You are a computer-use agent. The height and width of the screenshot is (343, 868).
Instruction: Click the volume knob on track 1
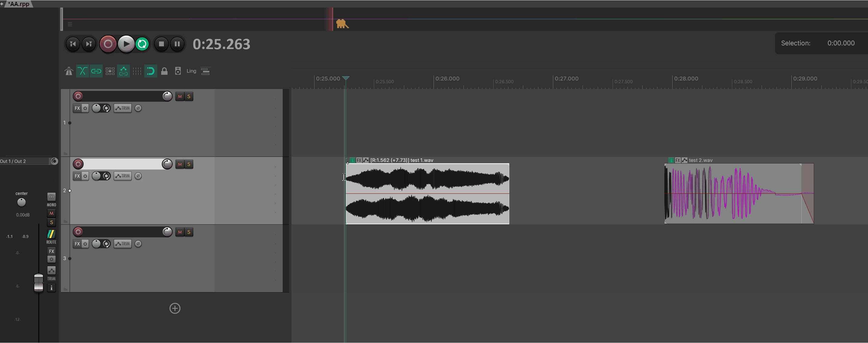[167, 96]
